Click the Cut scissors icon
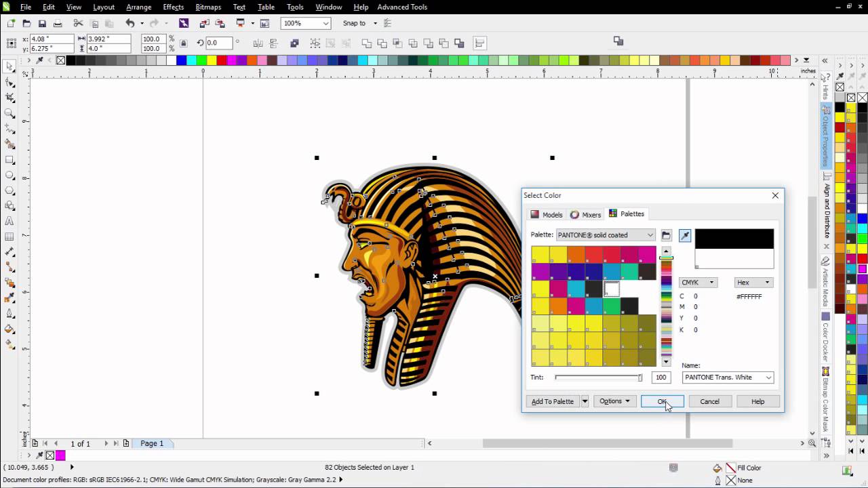Screen dimensions: 868x488 coord(78,23)
